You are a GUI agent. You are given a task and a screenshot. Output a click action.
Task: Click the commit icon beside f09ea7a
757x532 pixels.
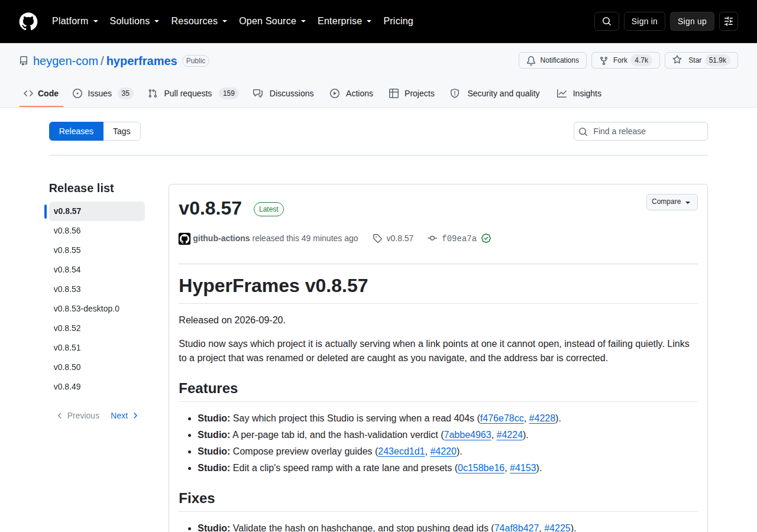(x=432, y=238)
